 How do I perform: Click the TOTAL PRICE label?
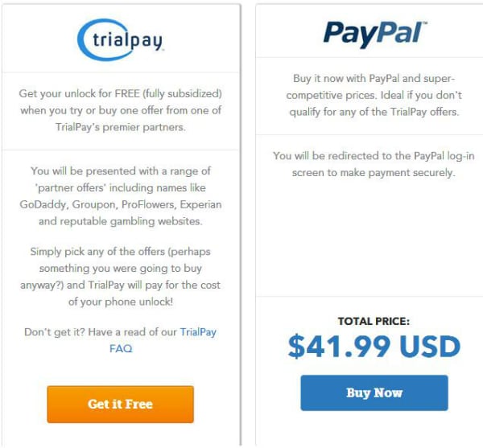tap(374, 321)
